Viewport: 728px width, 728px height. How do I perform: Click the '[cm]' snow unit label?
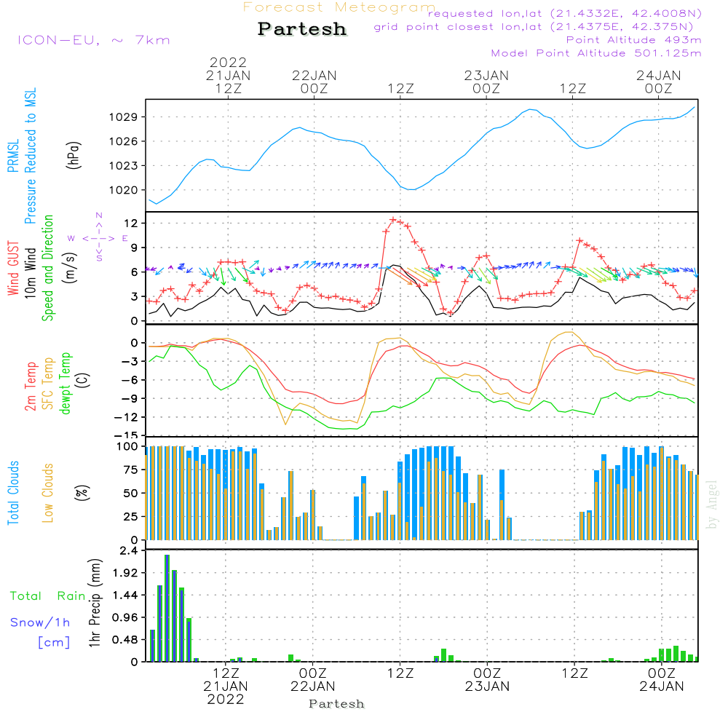(54, 643)
